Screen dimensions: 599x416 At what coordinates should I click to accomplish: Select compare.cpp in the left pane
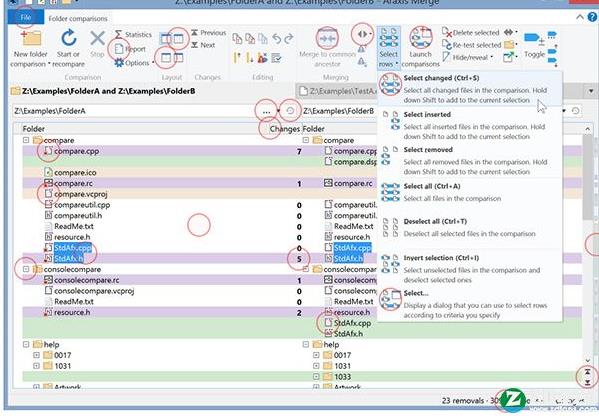coord(76,151)
